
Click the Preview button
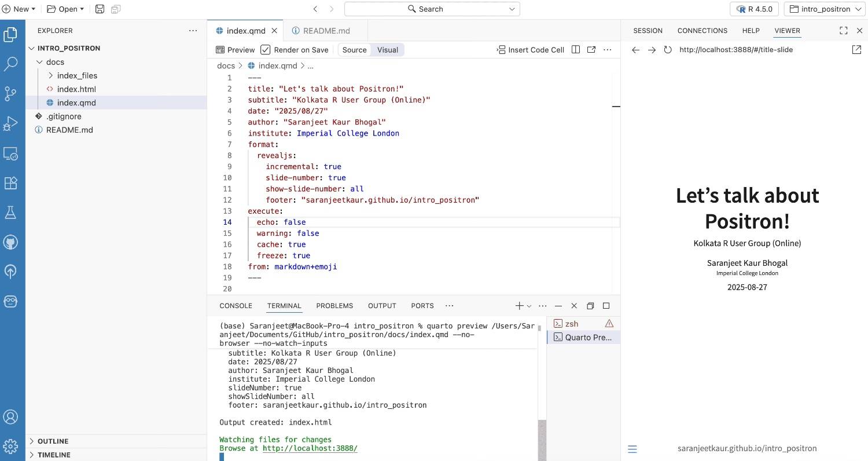(235, 50)
